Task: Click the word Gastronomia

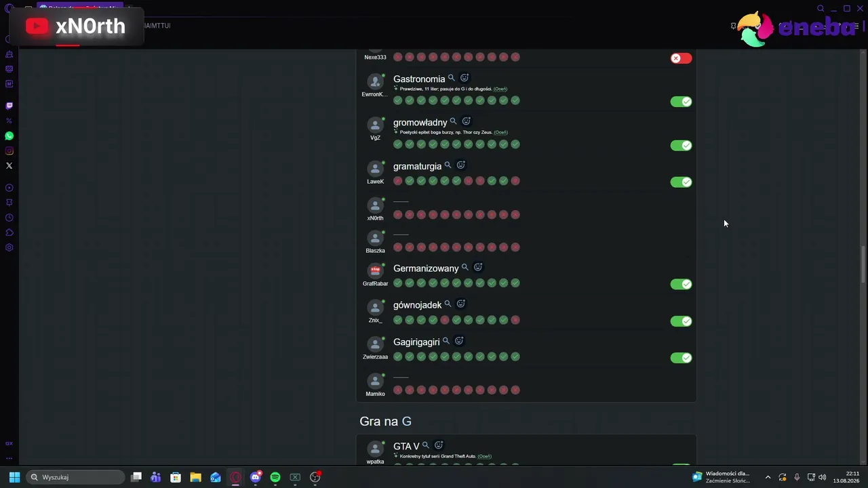Action: [419, 79]
